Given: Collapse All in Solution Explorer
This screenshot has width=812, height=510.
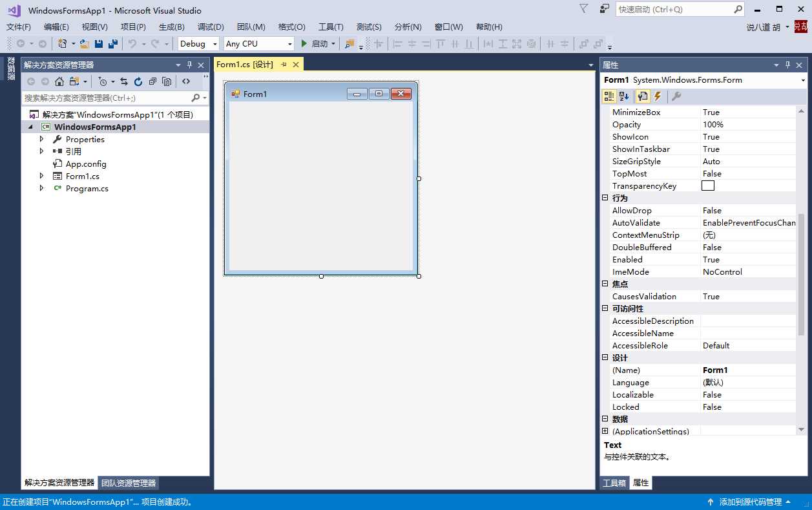Looking at the screenshot, I should click(152, 81).
